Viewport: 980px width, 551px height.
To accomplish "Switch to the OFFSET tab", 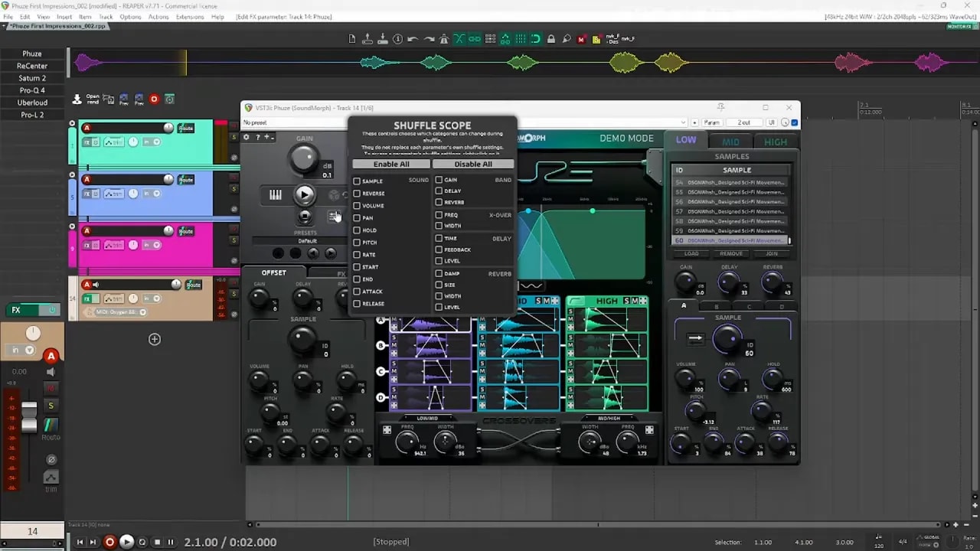I will click(274, 272).
